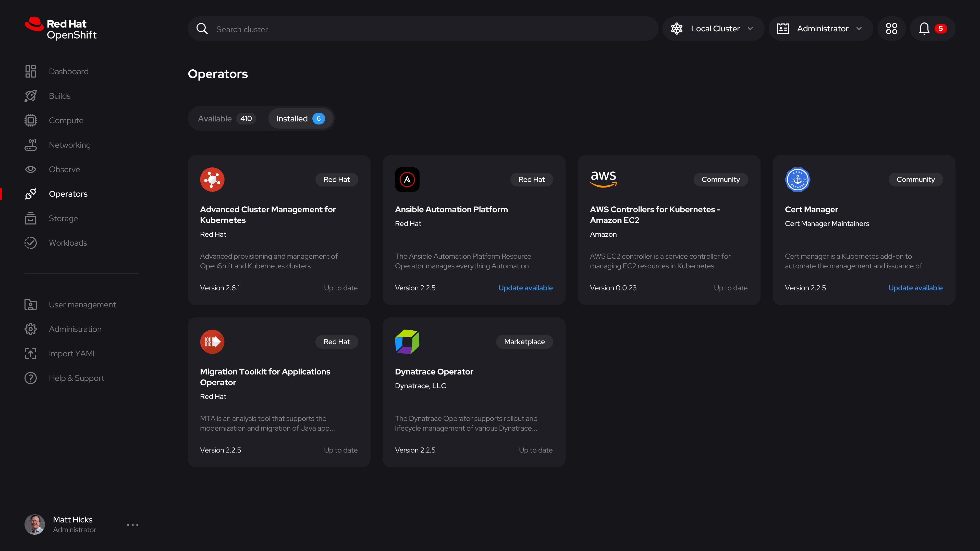Open the Administrator perspective dropdown
This screenshot has width=980, height=551.
click(x=820, y=29)
